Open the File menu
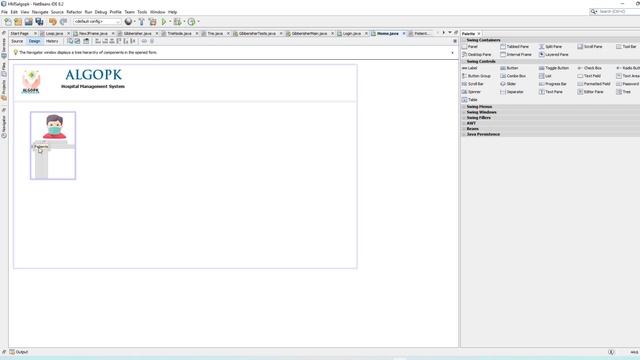Viewport: 640px width, 360px height. 4,12
